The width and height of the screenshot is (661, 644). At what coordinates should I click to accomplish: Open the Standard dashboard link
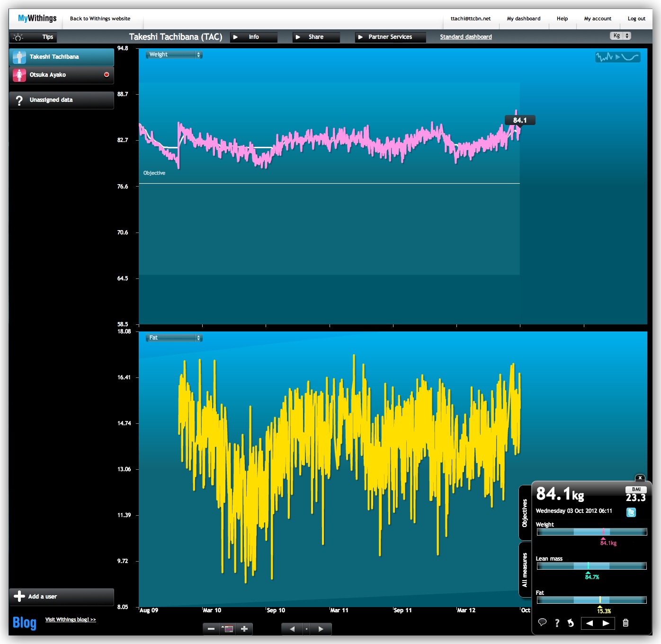(465, 37)
